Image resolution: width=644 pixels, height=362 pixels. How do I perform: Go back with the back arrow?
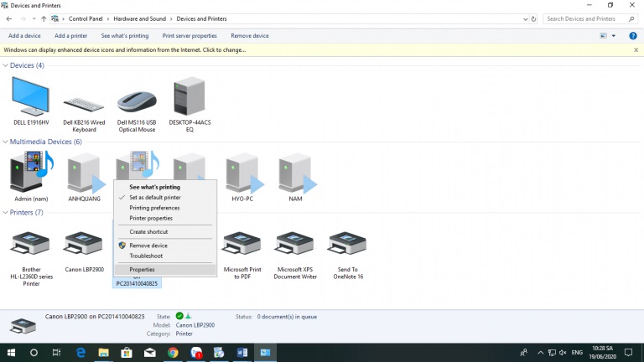(x=9, y=19)
